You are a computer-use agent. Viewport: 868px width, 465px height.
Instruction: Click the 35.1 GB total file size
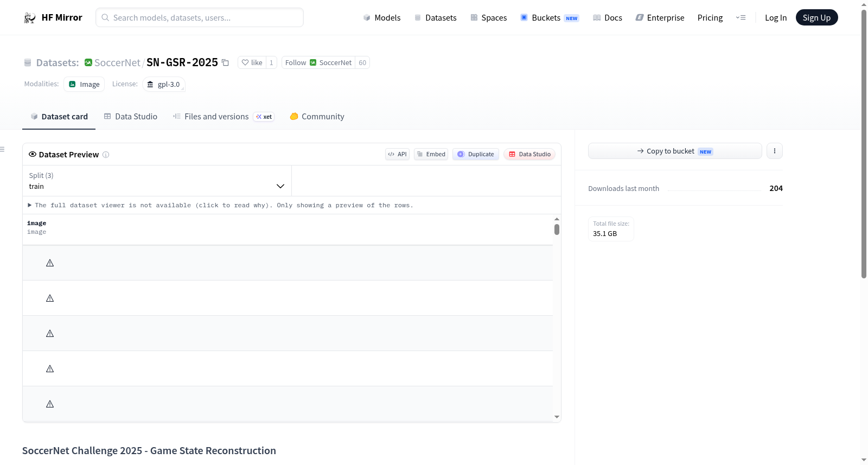pyautogui.click(x=605, y=234)
